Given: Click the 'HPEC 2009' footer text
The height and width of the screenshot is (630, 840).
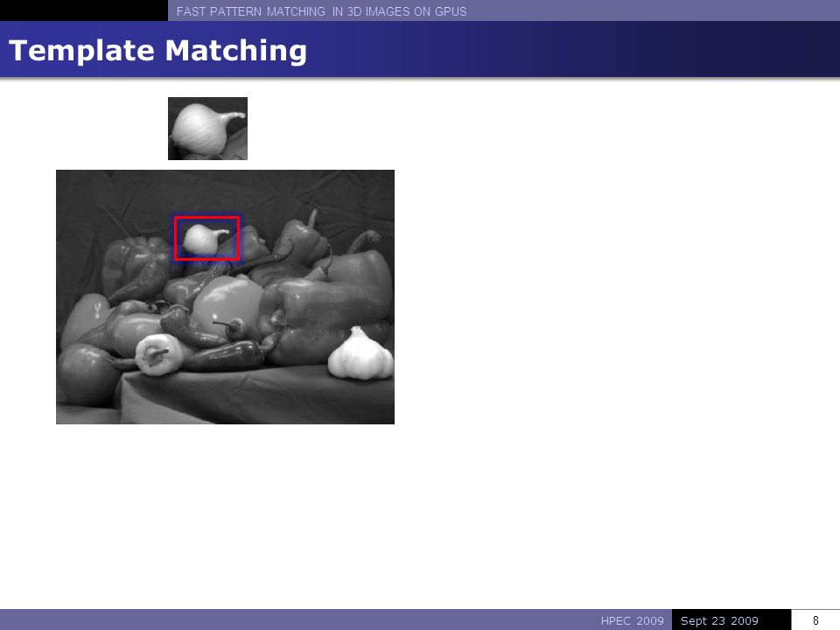Looking at the screenshot, I should 632,620.
